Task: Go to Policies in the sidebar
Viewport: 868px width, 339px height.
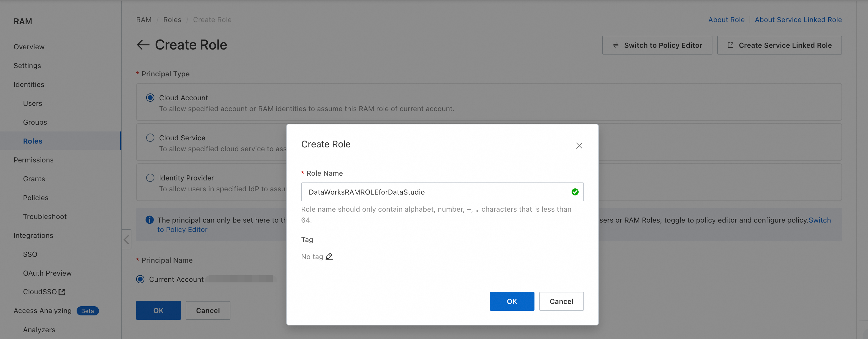Action: (36, 198)
